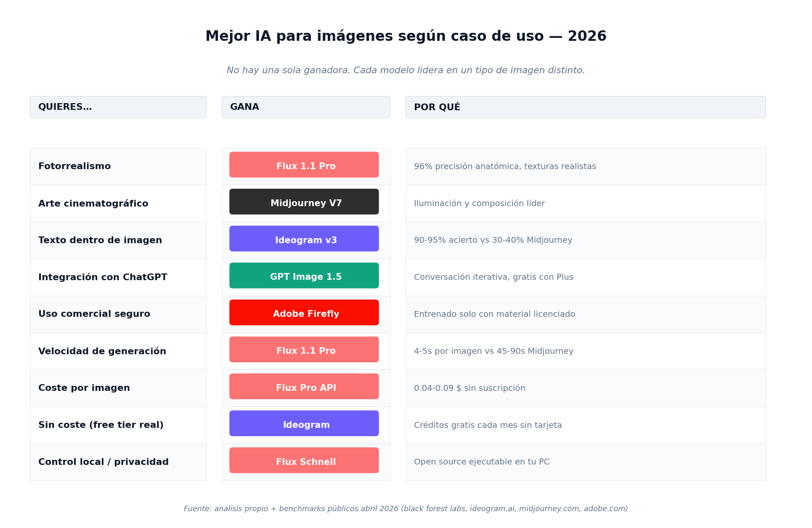
Task: Select the POR QUÉ column header
Action: pyautogui.click(x=586, y=107)
